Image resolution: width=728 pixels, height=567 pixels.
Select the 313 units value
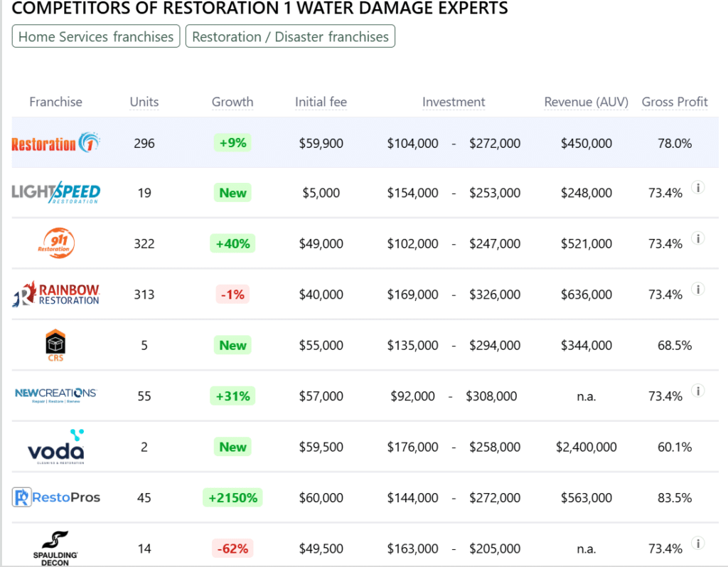click(144, 295)
